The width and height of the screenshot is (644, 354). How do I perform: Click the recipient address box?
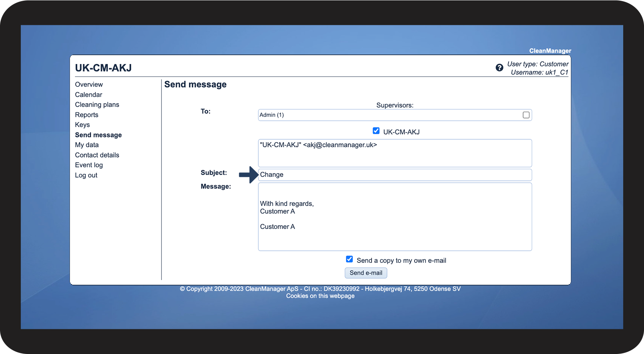point(395,153)
